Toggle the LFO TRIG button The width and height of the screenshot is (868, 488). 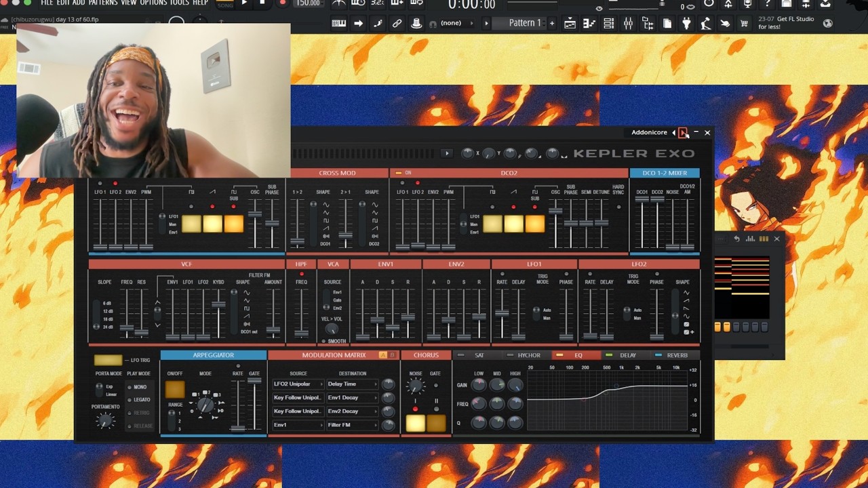[x=108, y=360]
